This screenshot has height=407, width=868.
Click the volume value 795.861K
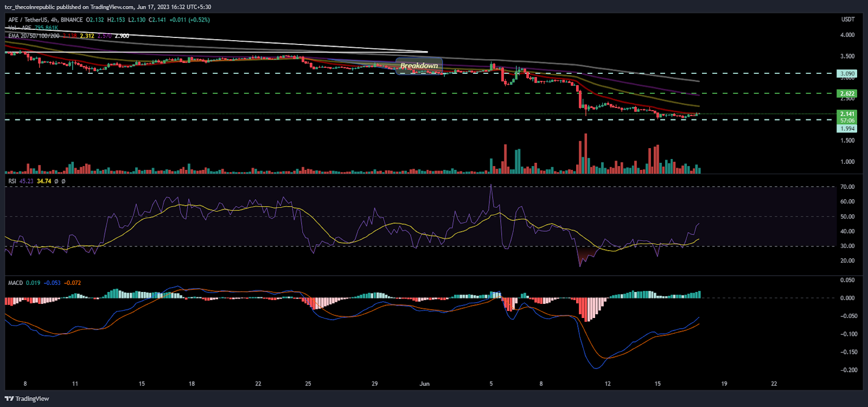(46, 28)
